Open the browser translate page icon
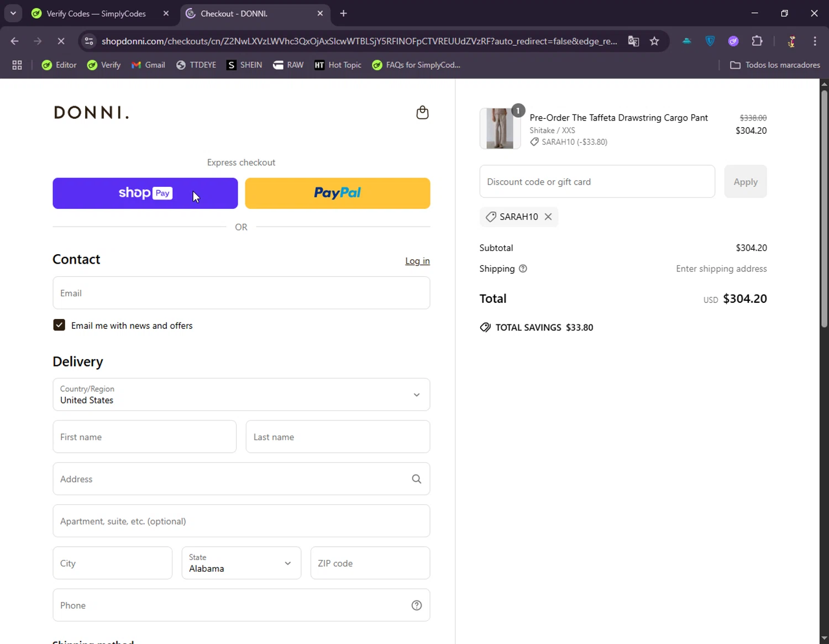 click(x=633, y=41)
